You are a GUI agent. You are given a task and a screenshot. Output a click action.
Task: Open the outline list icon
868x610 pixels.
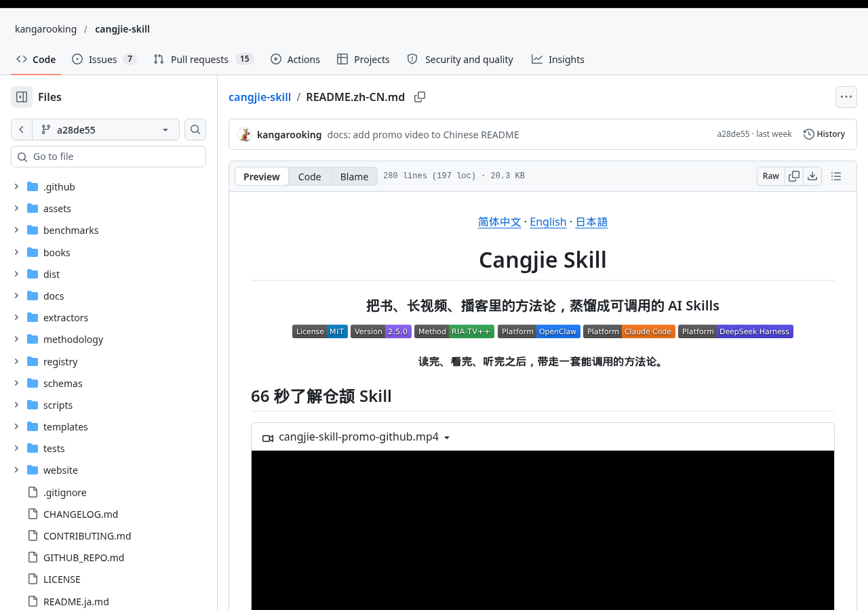pos(836,176)
